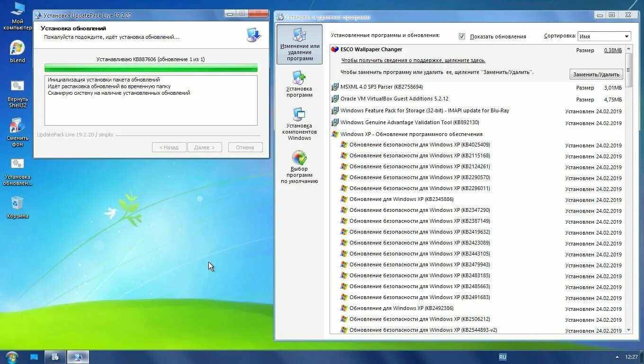This screenshot has width=644, height=364.
Task: Select security update KB2419632 row
Action: (477, 232)
